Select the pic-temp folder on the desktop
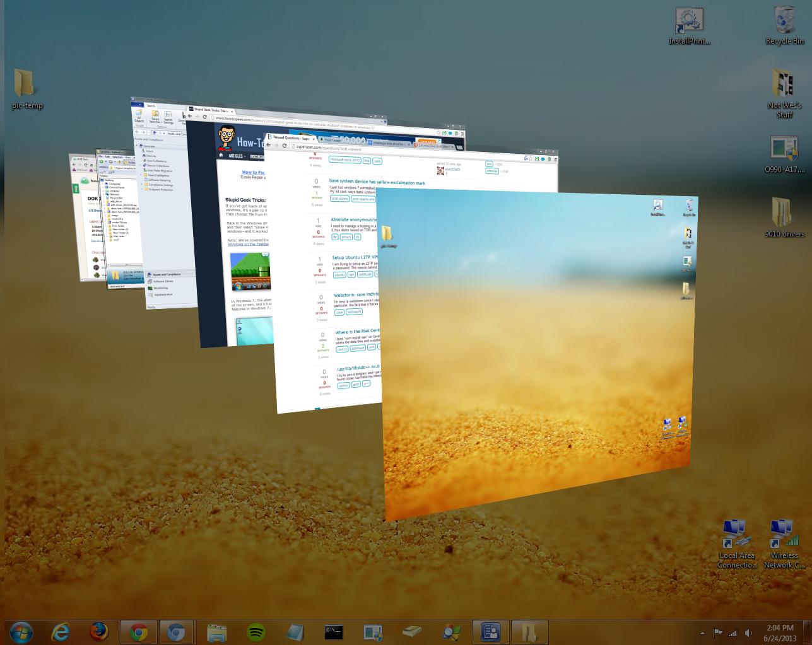 click(x=27, y=89)
